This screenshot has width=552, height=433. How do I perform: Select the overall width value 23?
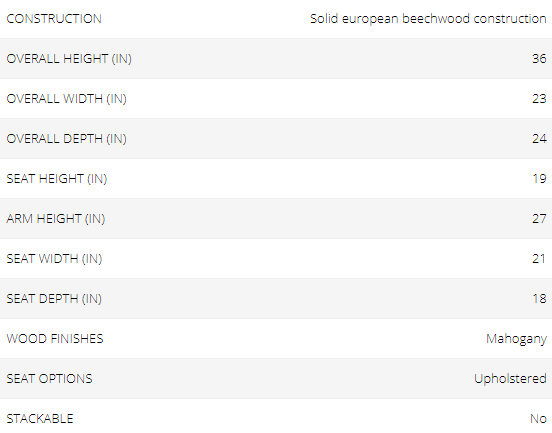point(539,99)
